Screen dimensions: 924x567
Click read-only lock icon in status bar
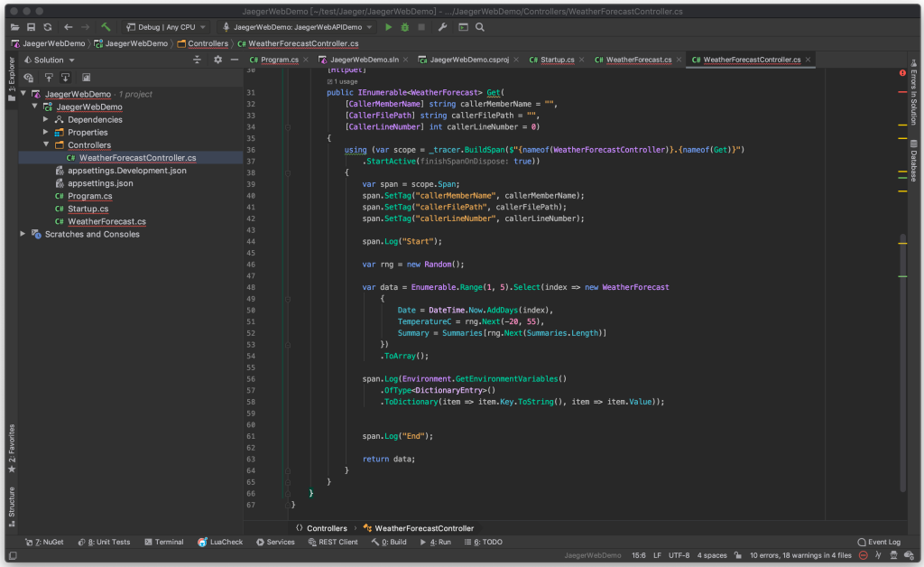[x=738, y=555]
